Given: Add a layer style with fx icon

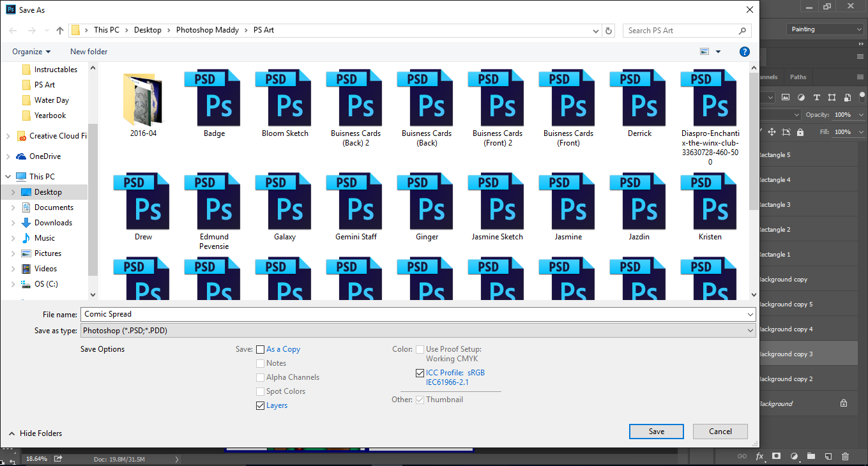Looking at the screenshot, I should [x=759, y=456].
